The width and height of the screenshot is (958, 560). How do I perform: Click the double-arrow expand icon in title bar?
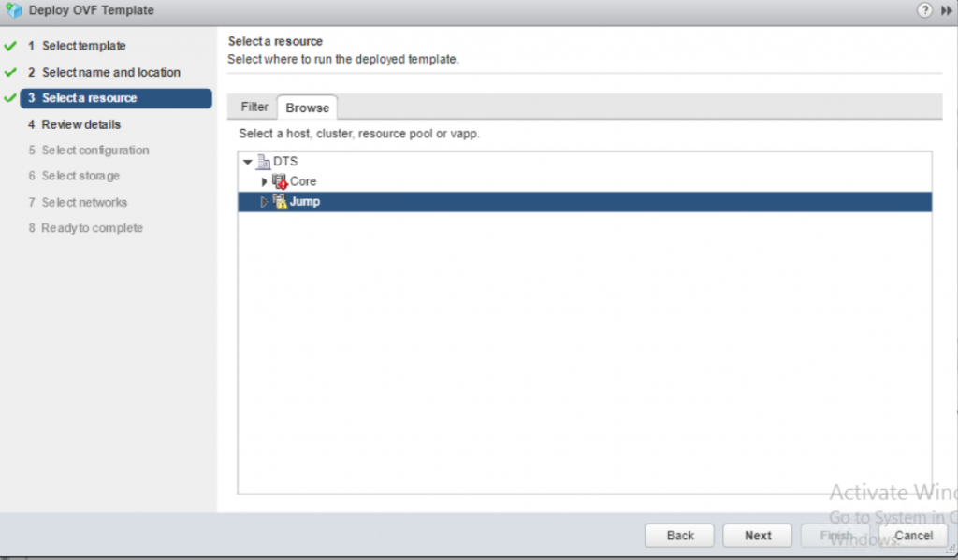[947, 10]
